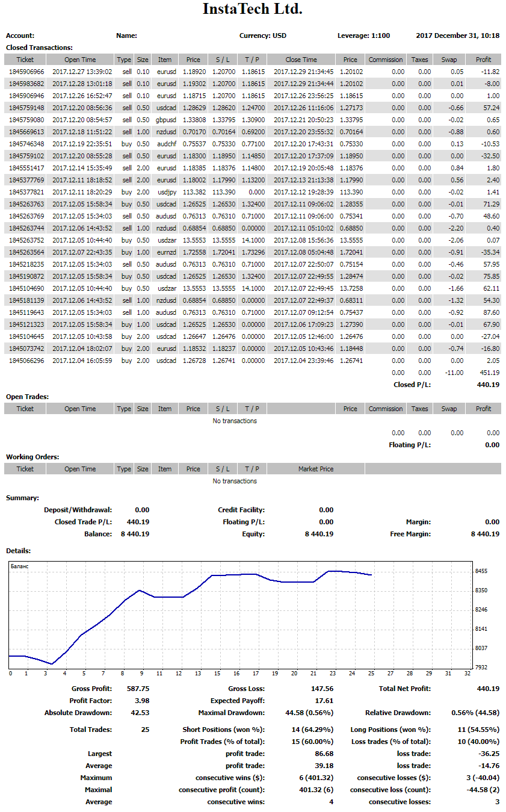
Task: Select close time 2017.12.21 20:50:23
Action: (x=304, y=120)
